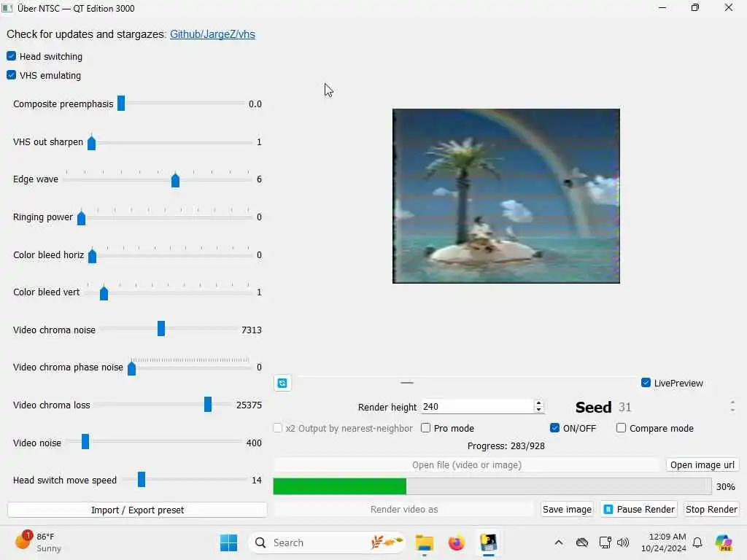
Task: Click the palm tree preview image
Action: click(x=506, y=196)
